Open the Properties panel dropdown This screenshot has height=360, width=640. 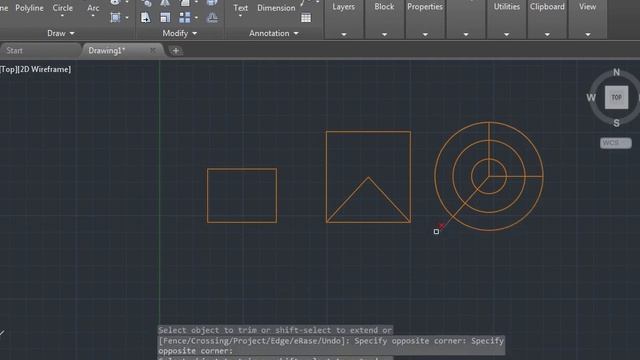[x=425, y=35]
